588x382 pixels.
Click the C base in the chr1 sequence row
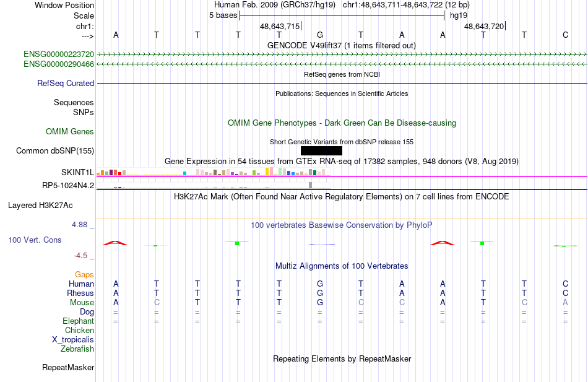566,35
